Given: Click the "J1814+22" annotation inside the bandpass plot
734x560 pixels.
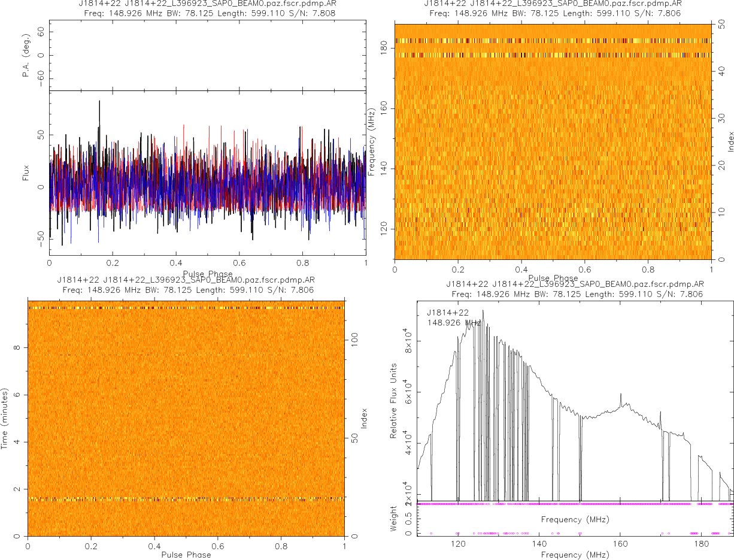Looking at the screenshot, I should [x=447, y=312].
